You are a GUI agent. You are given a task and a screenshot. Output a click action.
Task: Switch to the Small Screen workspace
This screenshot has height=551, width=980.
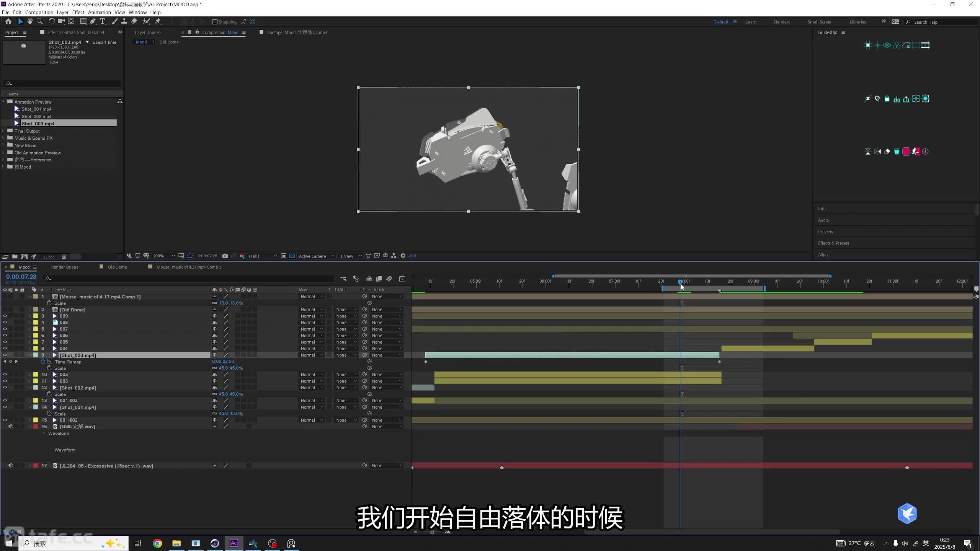tap(820, 22)
